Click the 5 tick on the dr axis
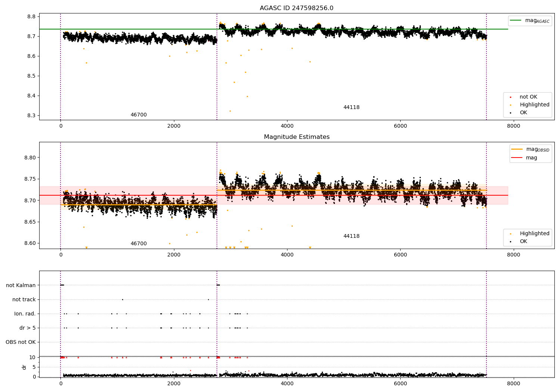Screen dimensions: 560x392 click(34, 367)
